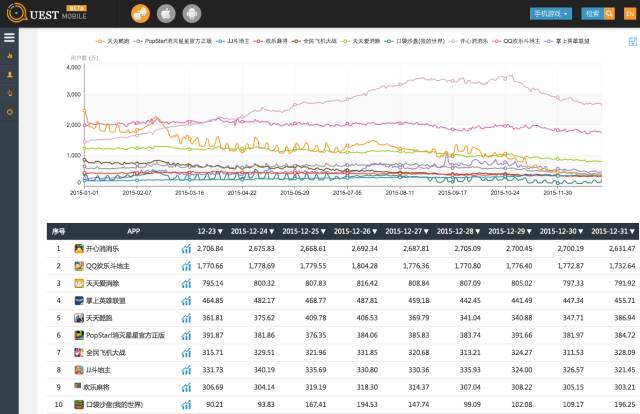Save chart image using the download icon
Screen dimensions: 640x414
632,41
